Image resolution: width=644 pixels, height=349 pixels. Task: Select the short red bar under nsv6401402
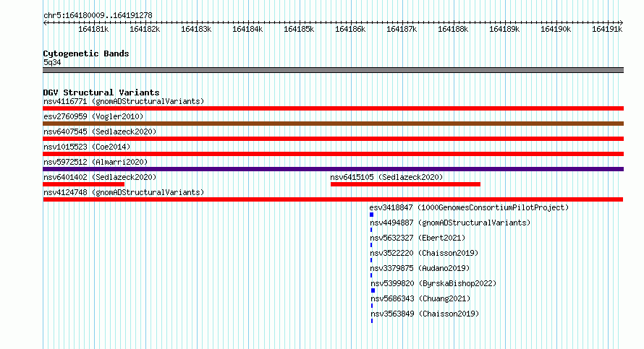coord(83,184)
